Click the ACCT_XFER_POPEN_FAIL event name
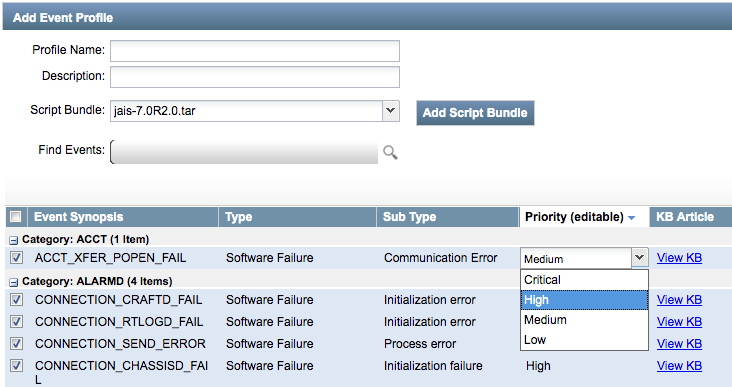Image resolution: width=732 pixels, height=387 pixels. [x=110, y=258]
